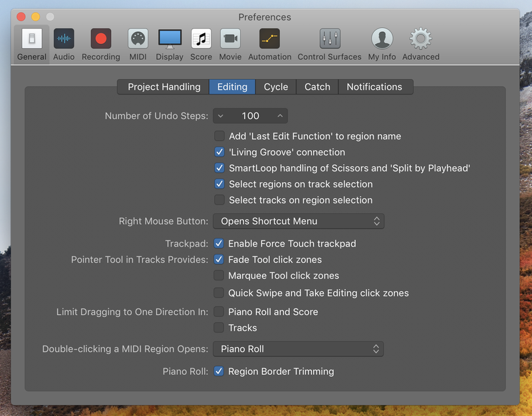The image size is (532, 416).
Task: Switch to the Notifications tab
Action: pos(374,87)
